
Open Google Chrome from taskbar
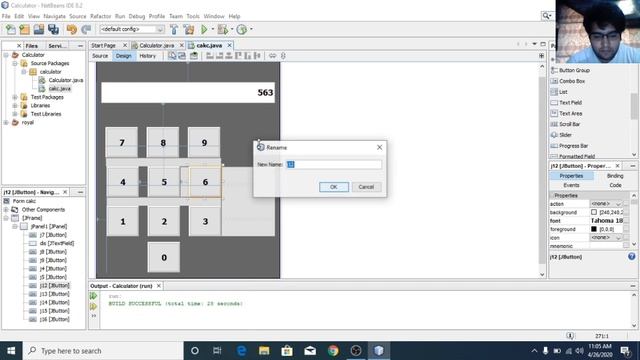pyautogui.click(x=333, y=351)
